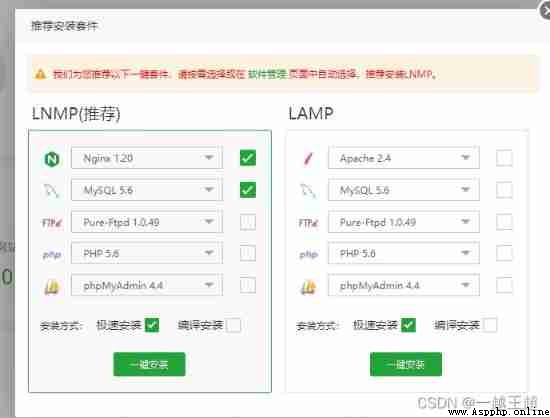The height and width of the screenshot is (418, 550).
Task: Open LNMP MySQL 5.6 version dropdown
Action: 147,190
